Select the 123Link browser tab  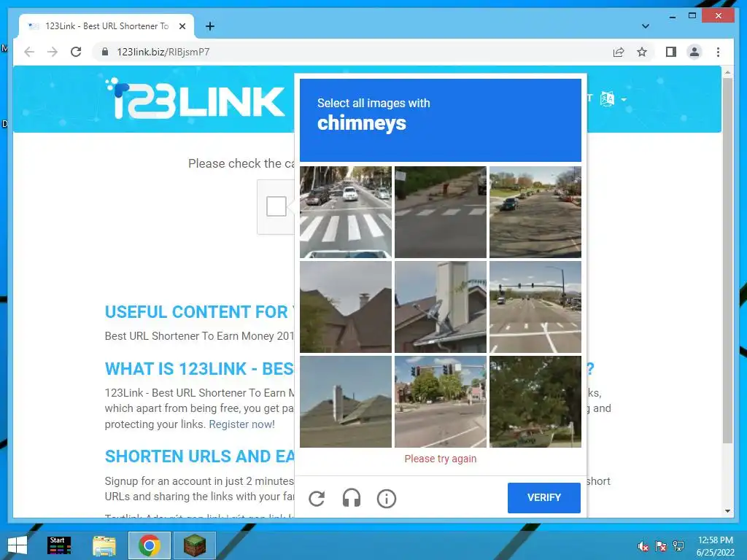coord(107,26)
